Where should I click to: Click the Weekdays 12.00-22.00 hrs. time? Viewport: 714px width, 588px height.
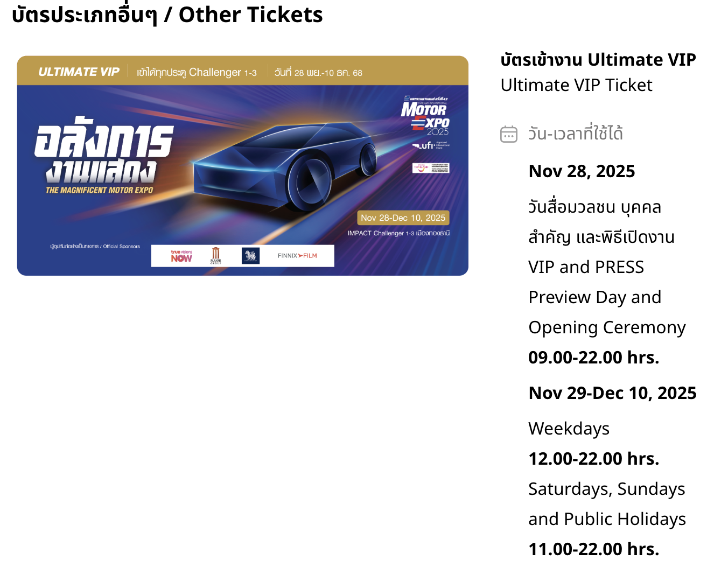click(593, 459)
